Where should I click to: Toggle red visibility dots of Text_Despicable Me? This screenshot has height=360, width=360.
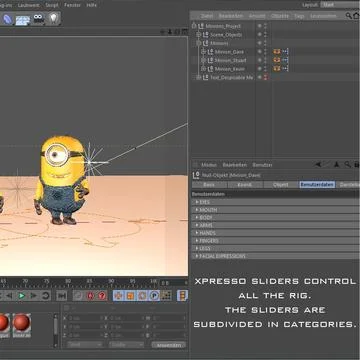click(266, 77)
